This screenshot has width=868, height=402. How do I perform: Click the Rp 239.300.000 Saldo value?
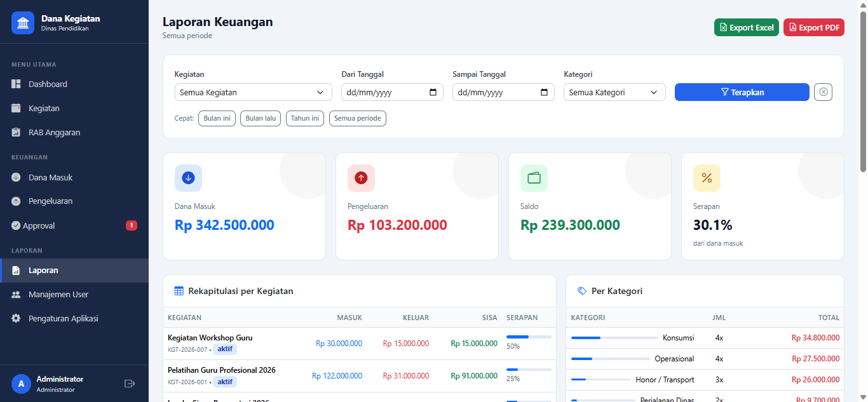coord(570,225)
